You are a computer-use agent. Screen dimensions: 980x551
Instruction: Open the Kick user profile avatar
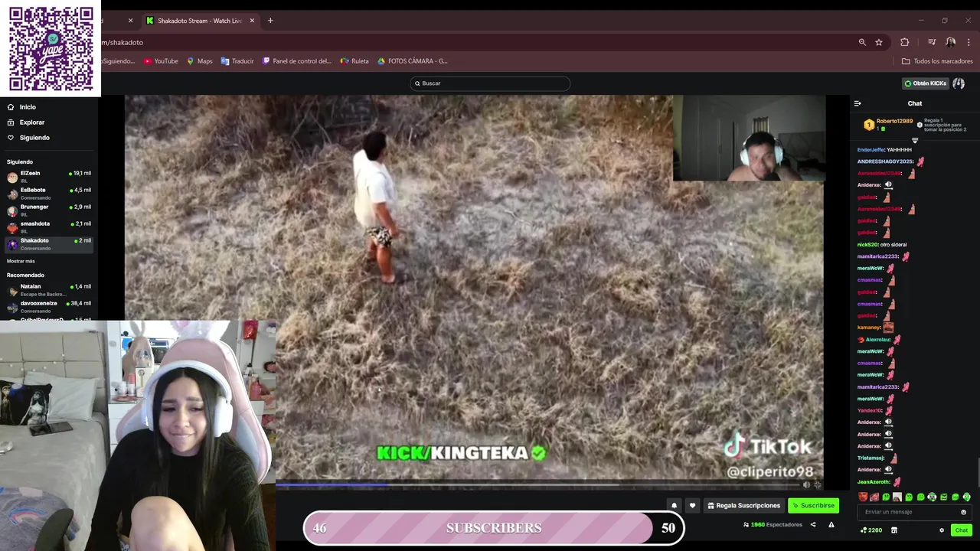tap(959, 83)
